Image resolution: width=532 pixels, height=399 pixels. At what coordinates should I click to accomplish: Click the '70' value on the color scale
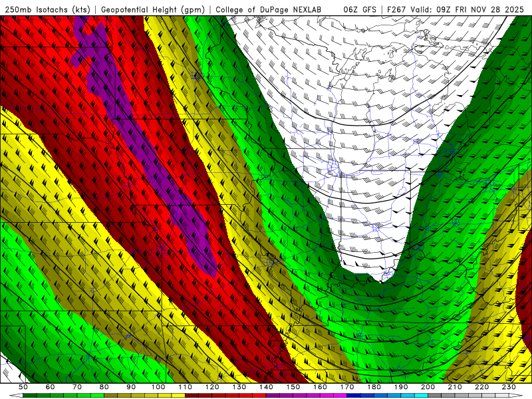(77, 387)
